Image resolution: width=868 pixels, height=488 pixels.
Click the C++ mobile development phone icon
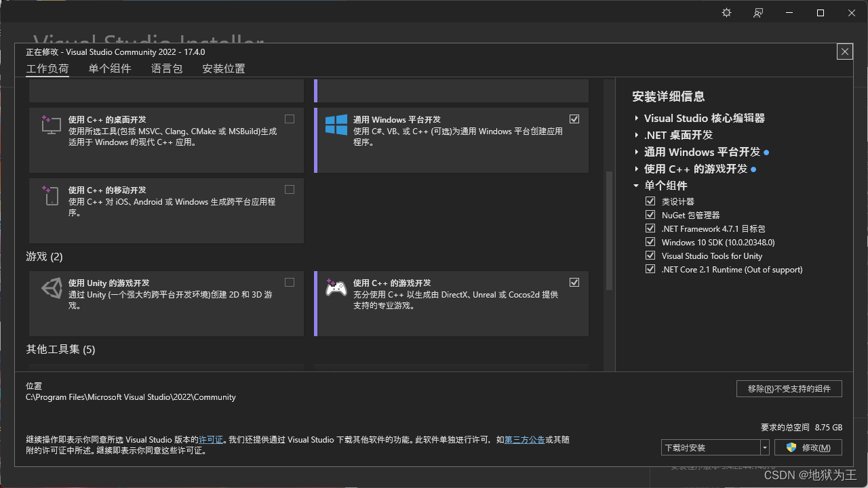[x=52, y=195]
